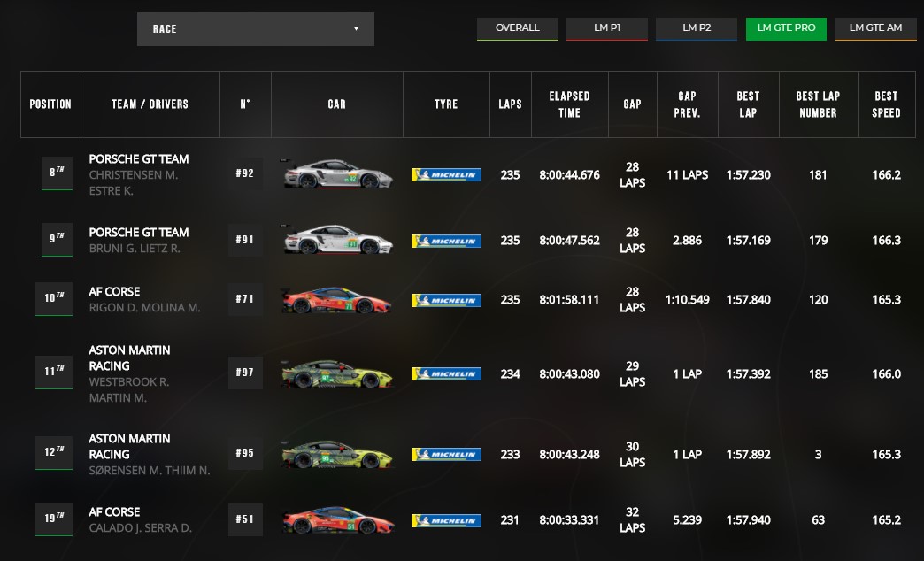Click gap prev. value 2.886
The image size is (924, 561).
tap(687, 241)
